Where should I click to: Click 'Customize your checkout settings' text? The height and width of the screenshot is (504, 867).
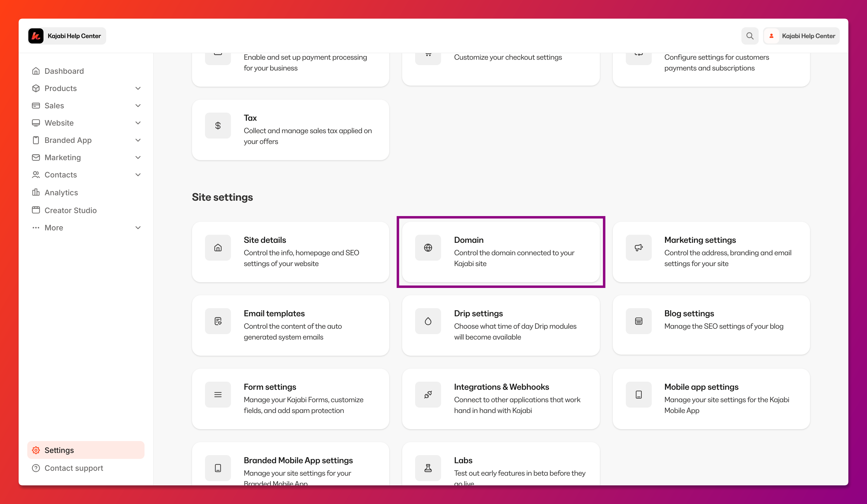[508, 57]
